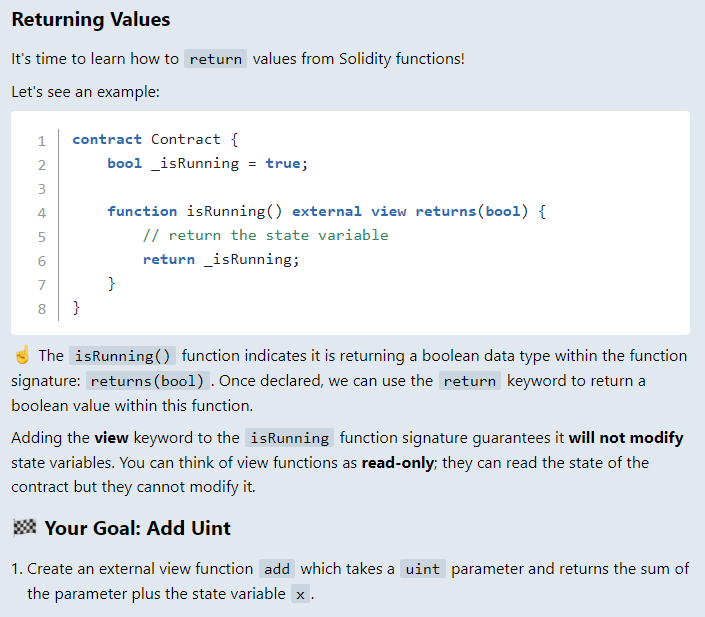Click the inline "add" code tag
Screen dimensions: 705x617
tap(277, 569)
